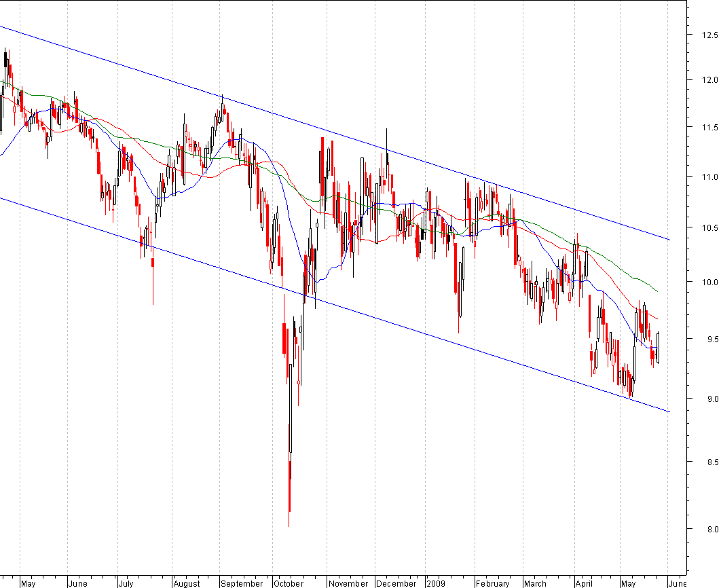
Task: Click the 9.0 price label
Action: click(x=712, y=399)
